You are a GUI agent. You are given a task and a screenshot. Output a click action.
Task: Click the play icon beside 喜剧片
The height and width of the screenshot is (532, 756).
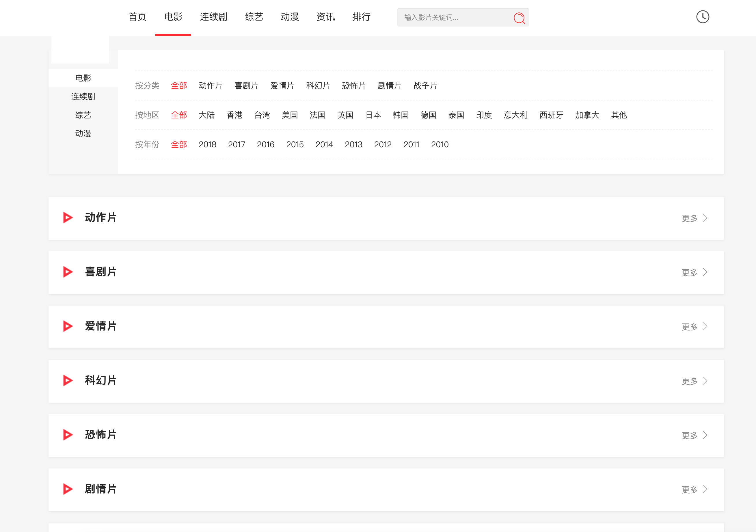pyautogui.click(x=68, y=272)
